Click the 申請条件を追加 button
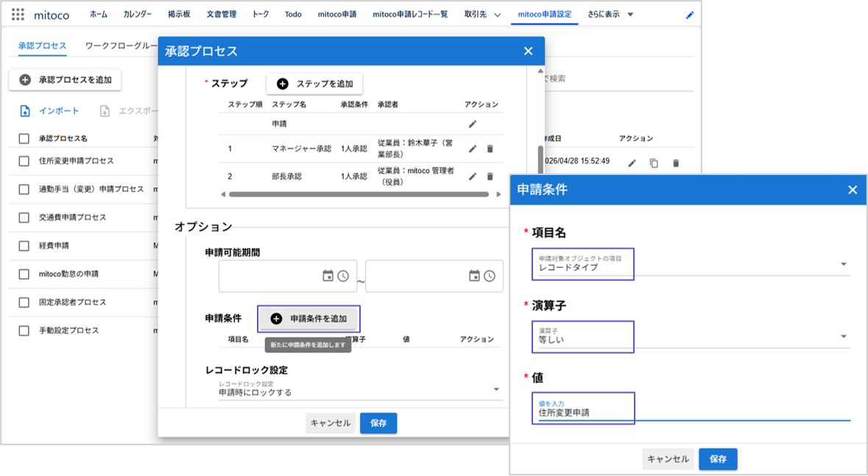Image resolution: width=868 pixels, height=476 pixels. click(x=309, y=319)
